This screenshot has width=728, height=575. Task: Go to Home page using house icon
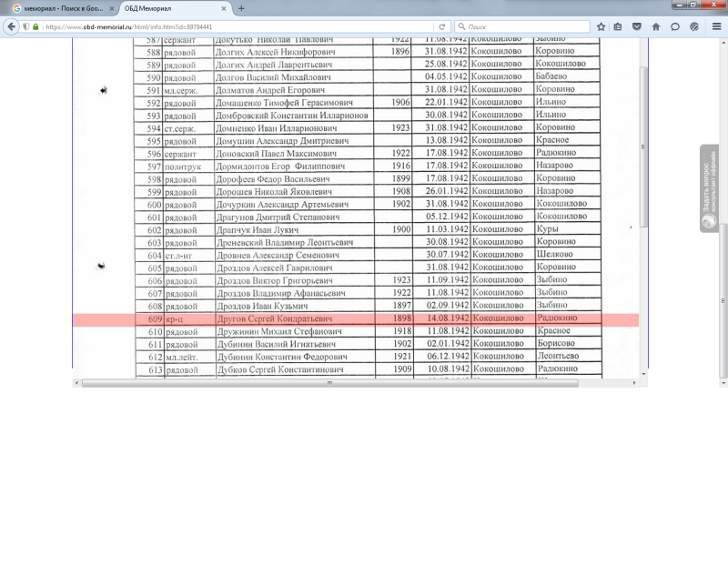[x=656, y=26]
